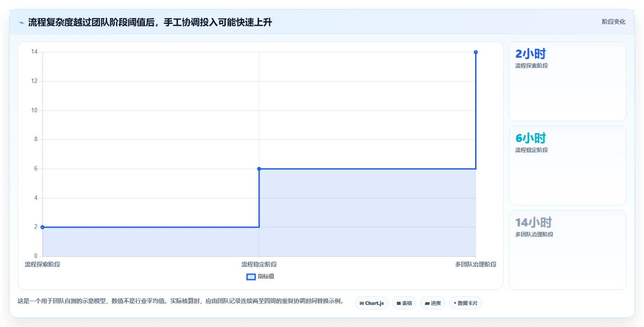This screenshot has height=327, width=644.
Task: Click the 流程探索阶段 card caption
Action: pyautogui.click(x=532, y=66)
